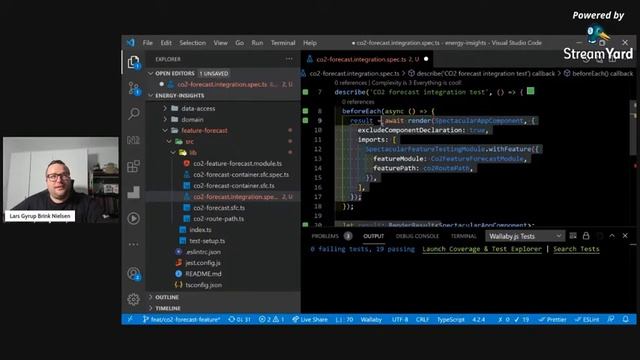640x360 pixels.
Task: Click the VS Code logo icon
Action: coord(131,42)
